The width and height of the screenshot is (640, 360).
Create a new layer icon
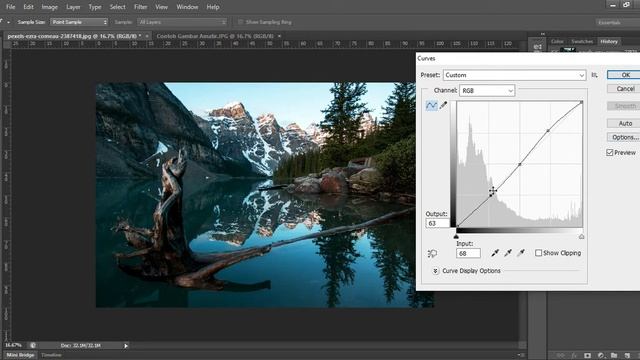[x=627, y=356]
